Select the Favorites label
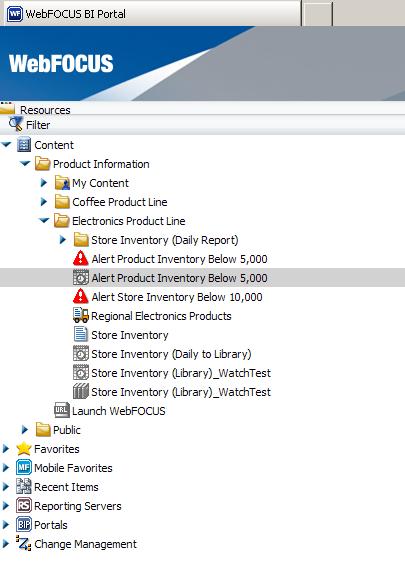The height and width of the screenshot is (563, 405). click(57, 449)
